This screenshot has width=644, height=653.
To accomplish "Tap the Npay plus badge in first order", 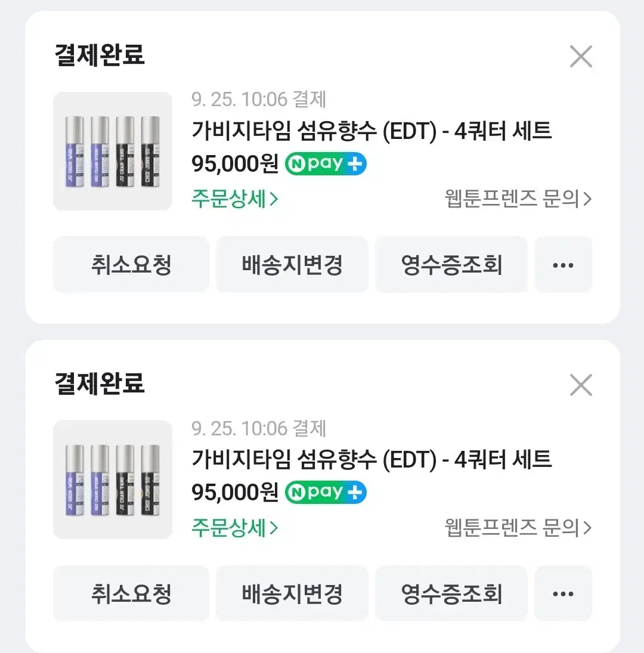I will coord(326,163).
